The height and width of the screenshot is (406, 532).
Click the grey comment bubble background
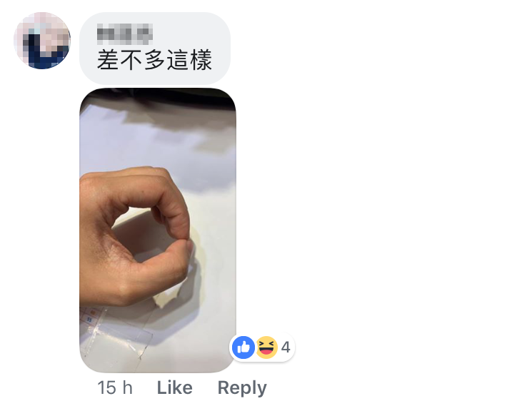pyautogui.click(x=155, y=49)
